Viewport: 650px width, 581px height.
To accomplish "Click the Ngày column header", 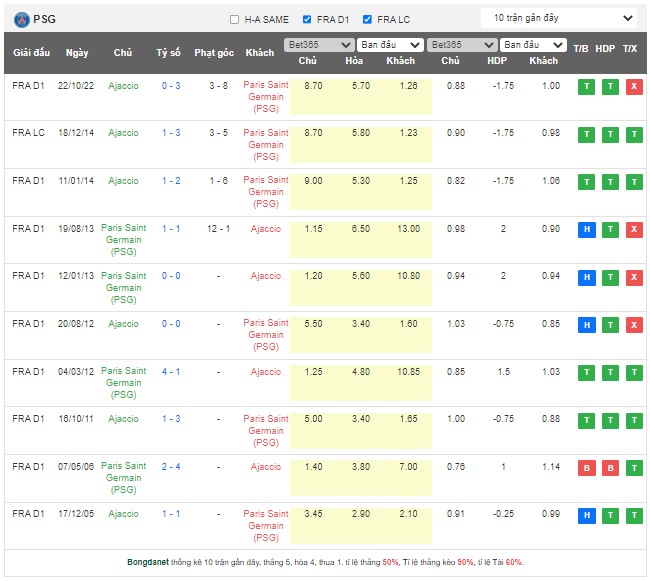I will coord(76,53).
